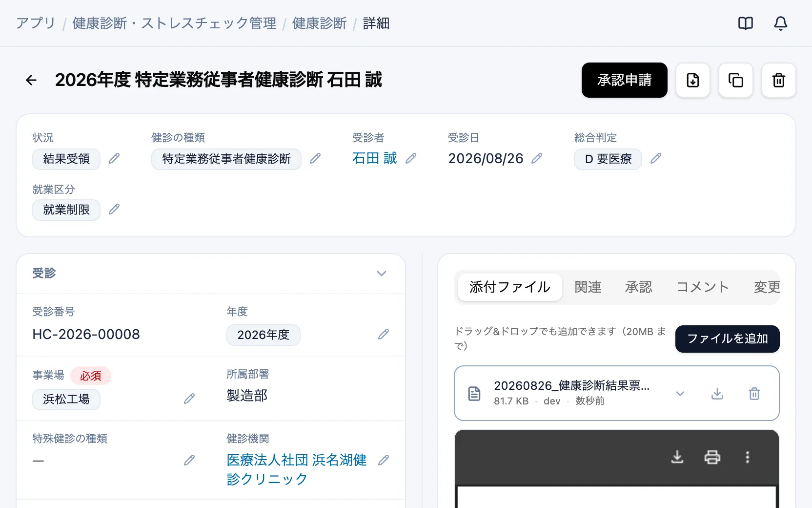Duplicate the record with the copy icon
Image resolution: width=812 pixels, height=508 pixels.
click(x=736, y=80)
